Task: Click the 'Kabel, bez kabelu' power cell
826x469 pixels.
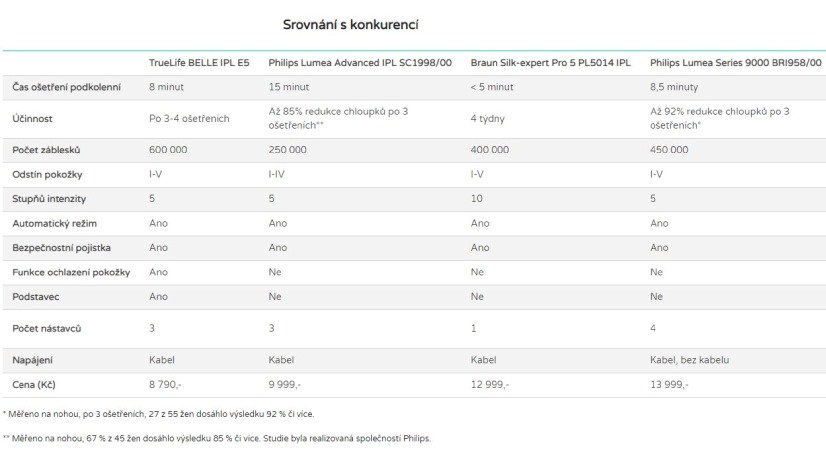Action: tap(689, 358)
